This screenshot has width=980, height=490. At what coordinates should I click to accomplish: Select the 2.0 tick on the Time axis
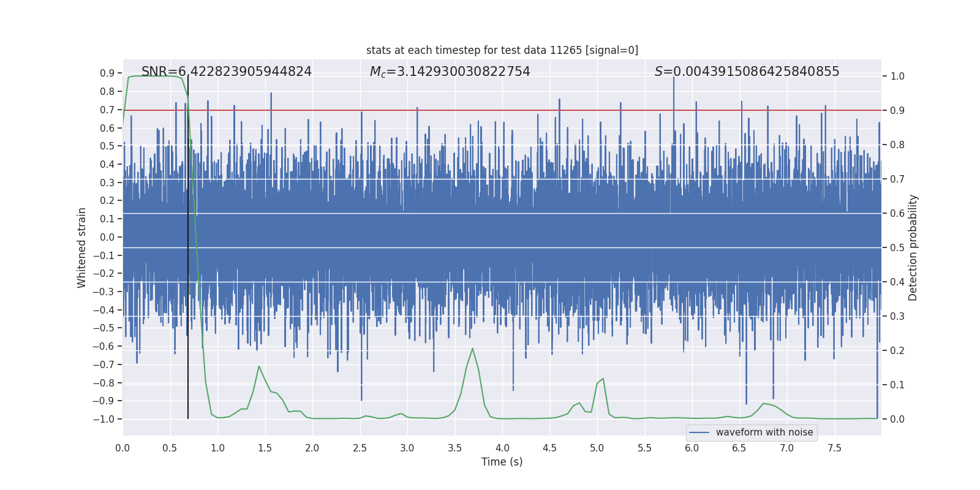click(x=312, y=448)
